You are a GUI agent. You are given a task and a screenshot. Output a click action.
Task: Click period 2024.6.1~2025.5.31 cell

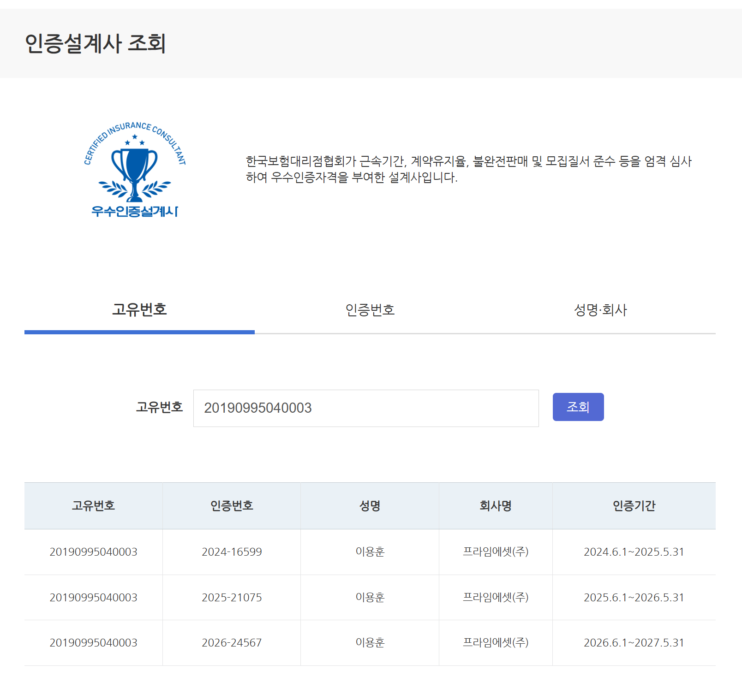coord(634,552)
